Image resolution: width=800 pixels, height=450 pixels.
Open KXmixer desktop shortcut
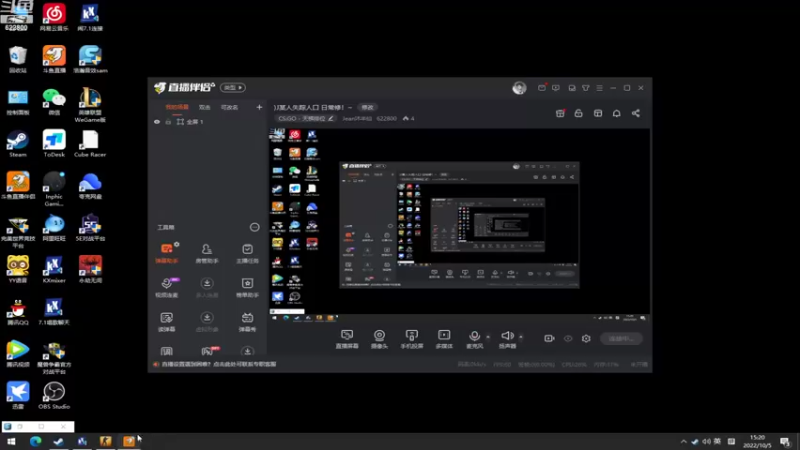54,270
